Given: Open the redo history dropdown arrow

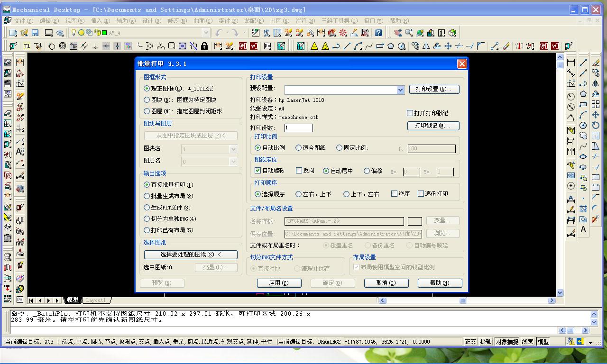Looking at the screenshot, I should pyautogui.click(x=244, y=33).
